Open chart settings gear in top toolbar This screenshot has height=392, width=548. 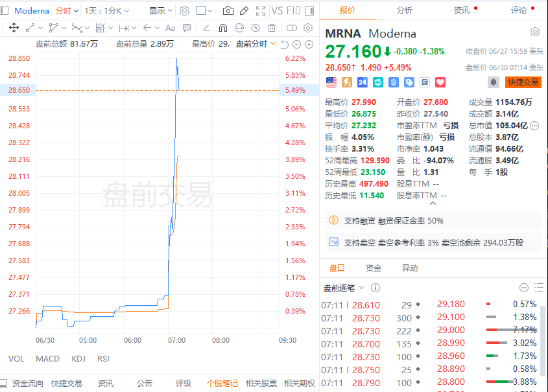click(x=184, y=11)
